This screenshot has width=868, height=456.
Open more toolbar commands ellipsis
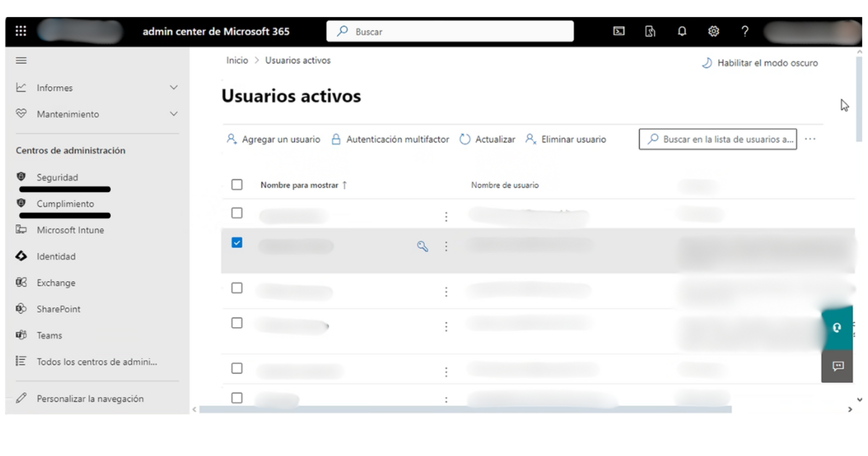pyautogui.click(x=810, y=139)
